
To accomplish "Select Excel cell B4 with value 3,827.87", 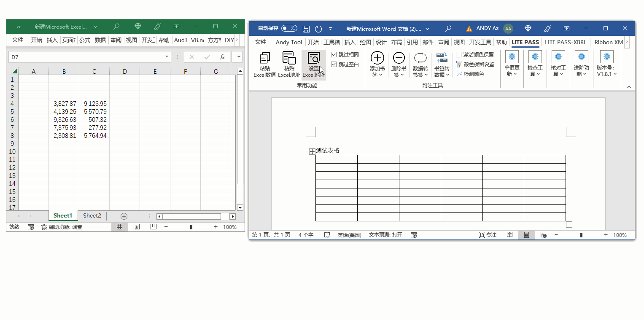I will [64, 103].
